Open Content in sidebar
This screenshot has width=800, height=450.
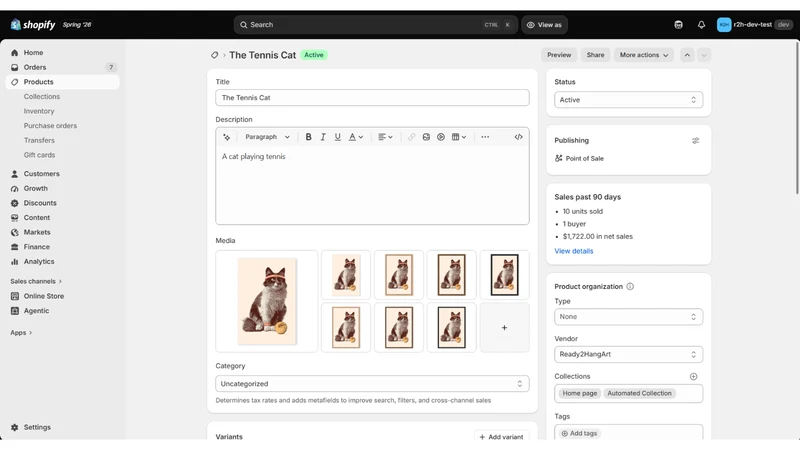[62, 217]
